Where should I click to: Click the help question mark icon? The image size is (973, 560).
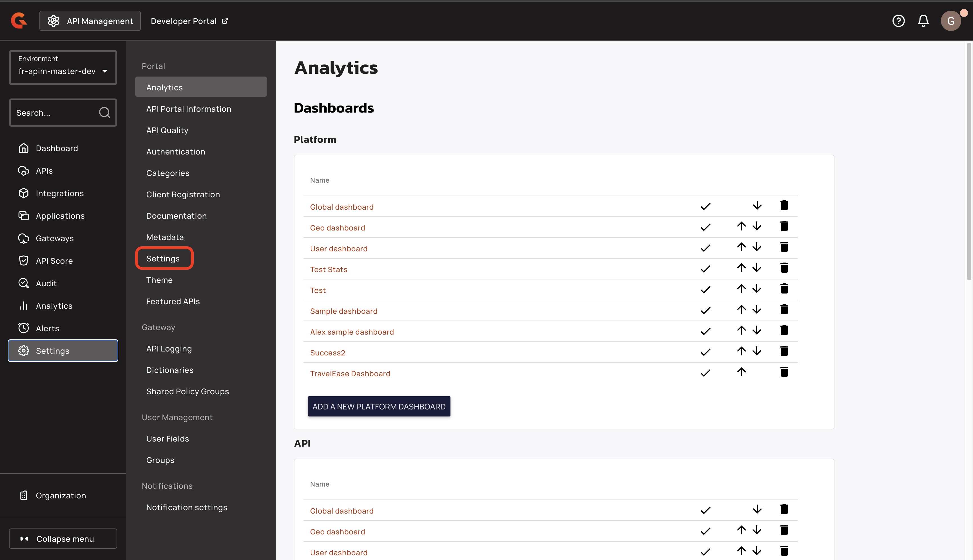(x=898, y=21)
